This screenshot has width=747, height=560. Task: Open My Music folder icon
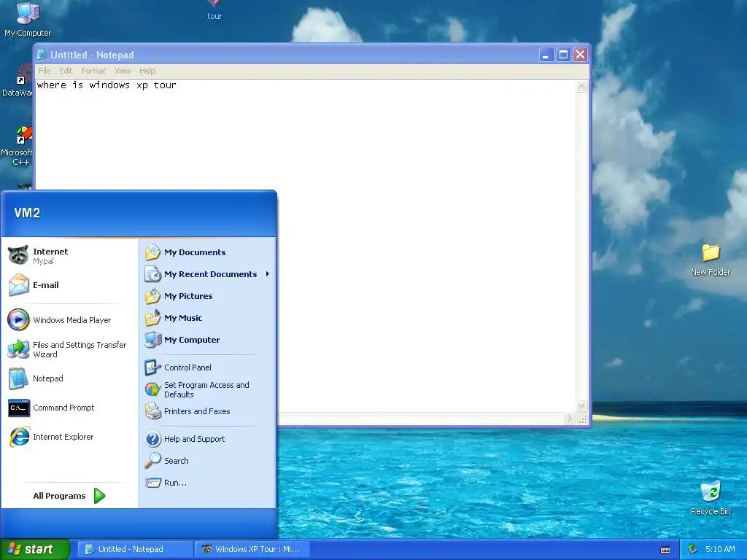(x=153, y=318)
